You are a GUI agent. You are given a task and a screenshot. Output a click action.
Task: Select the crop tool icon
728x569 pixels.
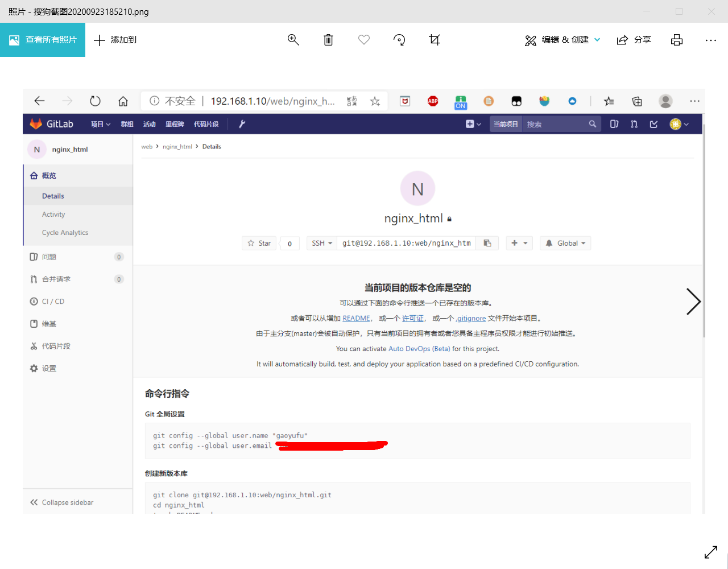click(435, 40)
